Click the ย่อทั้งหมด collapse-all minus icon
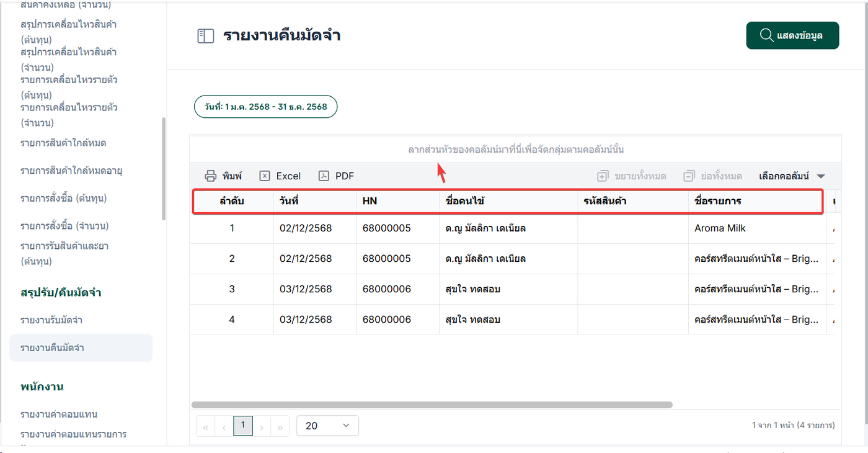This screenshot has height=453, width=868. click(x=689, y=176)
